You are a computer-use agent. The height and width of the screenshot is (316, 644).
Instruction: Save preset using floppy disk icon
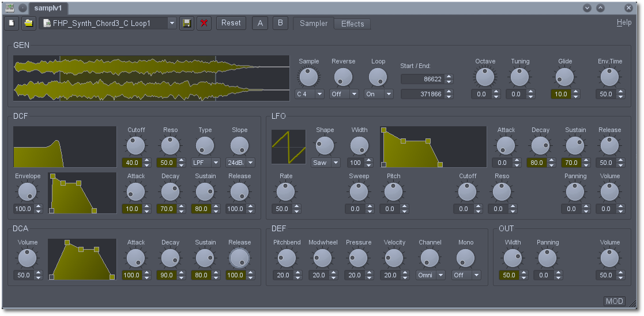coord(186,23)
